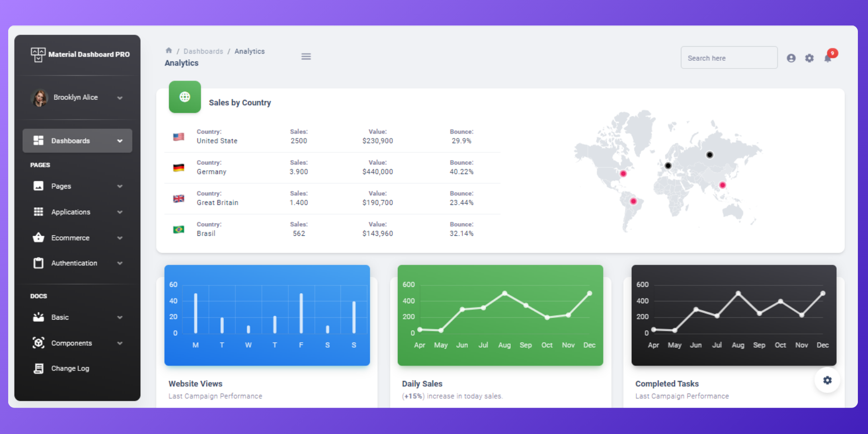Select the Pages sidebar item
This screenshot has height=434, width=868.
[x=77, y=186]
